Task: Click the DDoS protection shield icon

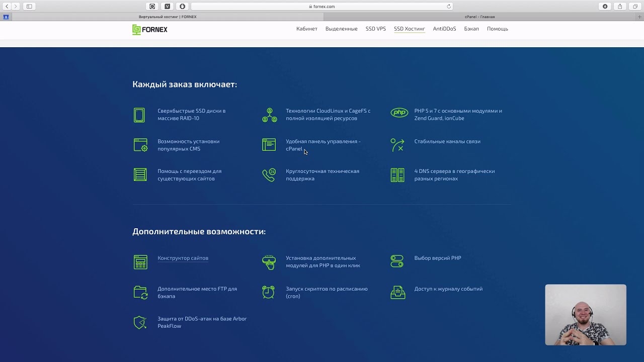Action: pyautogui.click(x=140, y=322)
